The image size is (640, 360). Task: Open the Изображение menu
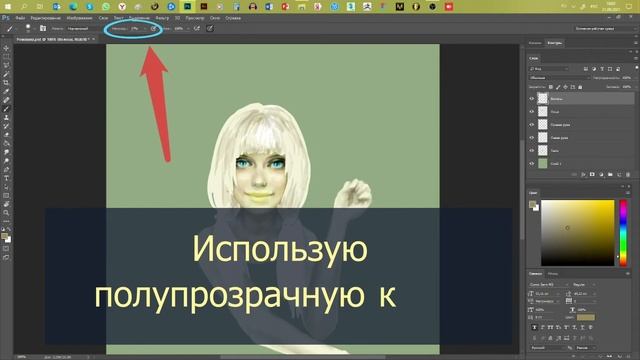[x=79, y=18]
